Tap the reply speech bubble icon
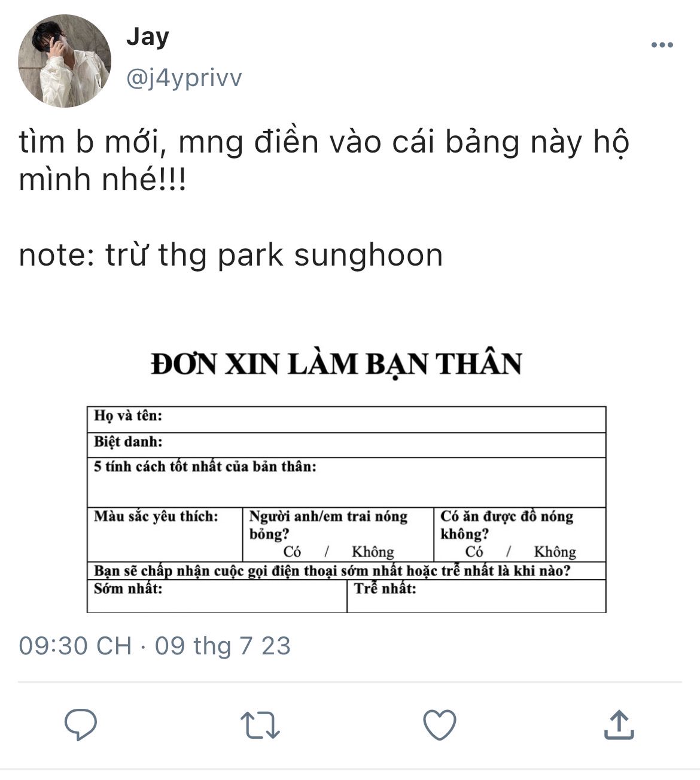700x780 pixels. tap(81, 725)
